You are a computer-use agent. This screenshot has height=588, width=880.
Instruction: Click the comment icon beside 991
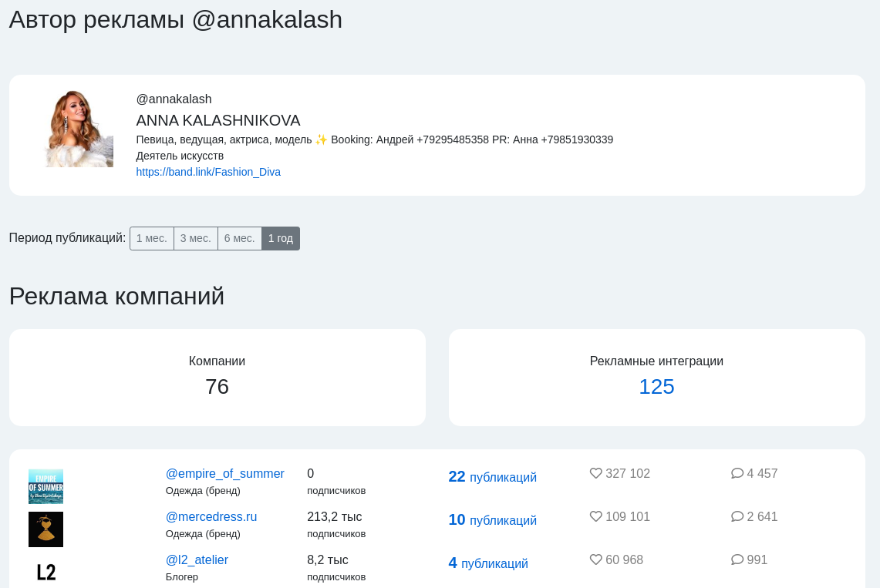pyautogui.click(x=737, y=559)
